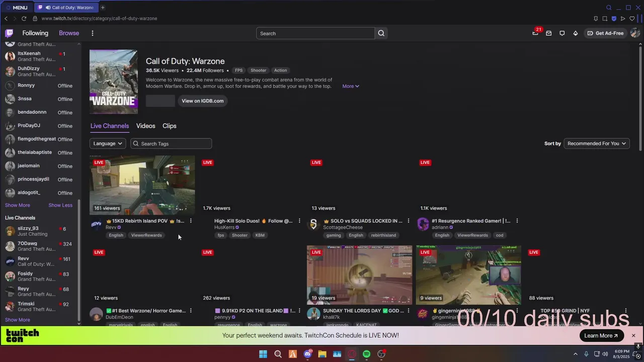
Task: Click the address bar URL twitch.tv
Action: pyautogui.click(x=99, y=19)
